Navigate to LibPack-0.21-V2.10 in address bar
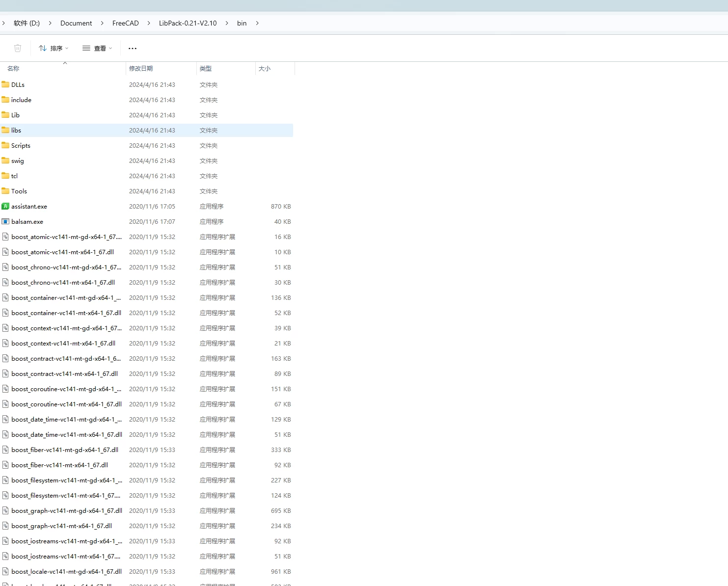The image size is (728, 586). (x=188, y=23)
